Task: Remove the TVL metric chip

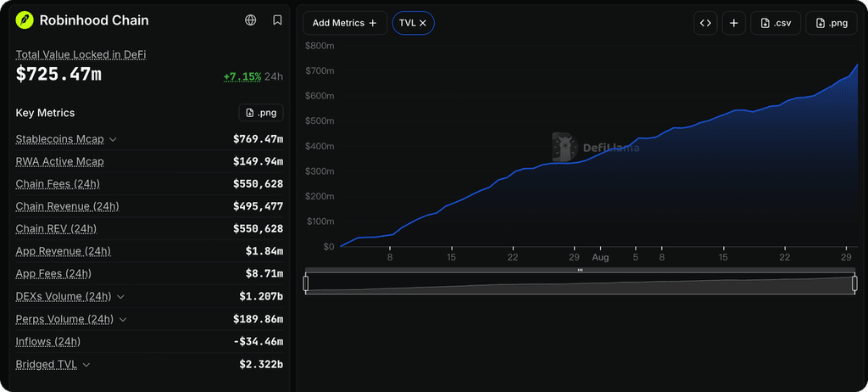Action: [423, 23]
